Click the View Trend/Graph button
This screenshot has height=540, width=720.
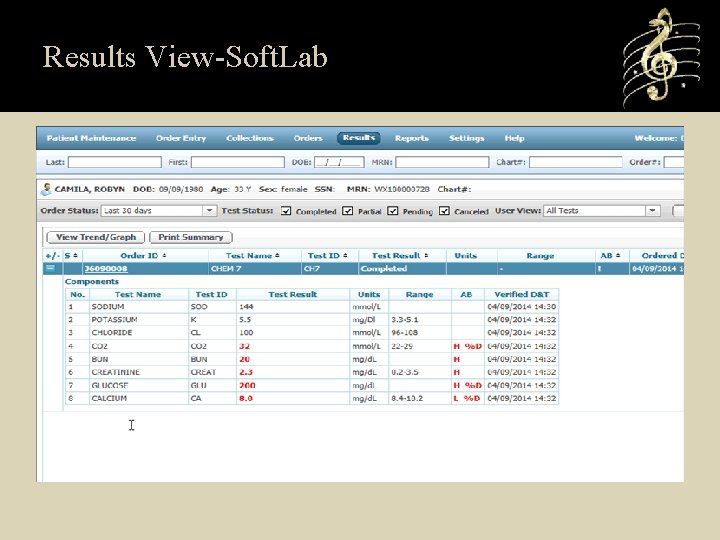point(96,237)
